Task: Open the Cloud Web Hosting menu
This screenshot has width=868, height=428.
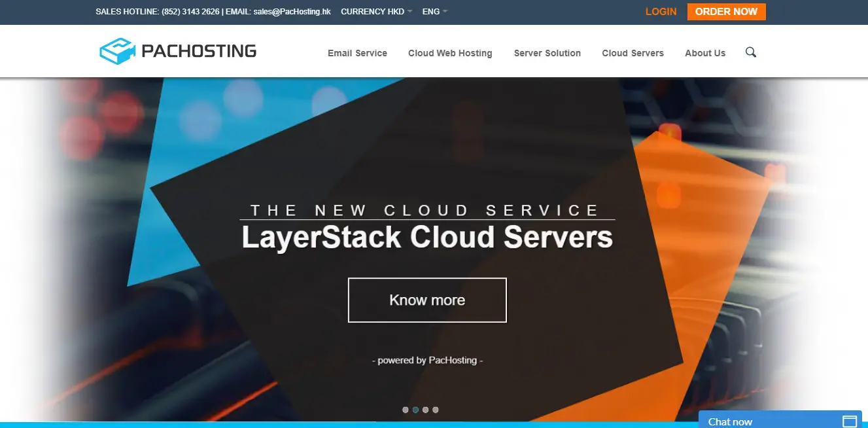Action: coord(450,53)
